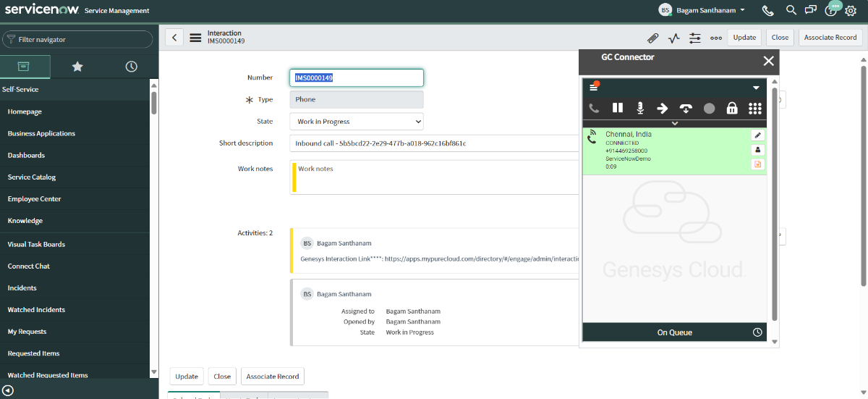The height and width of the screenshot is (399, 868).
Task: Open Watched Incidents module
Action: 36,309
